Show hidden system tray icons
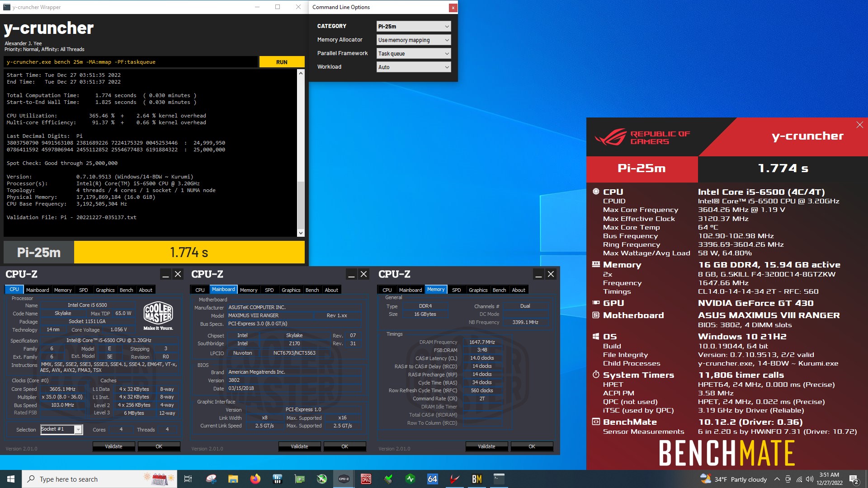The width and height of the screenshot is (868, 488). pyautogui.click(x=777, y=479)
